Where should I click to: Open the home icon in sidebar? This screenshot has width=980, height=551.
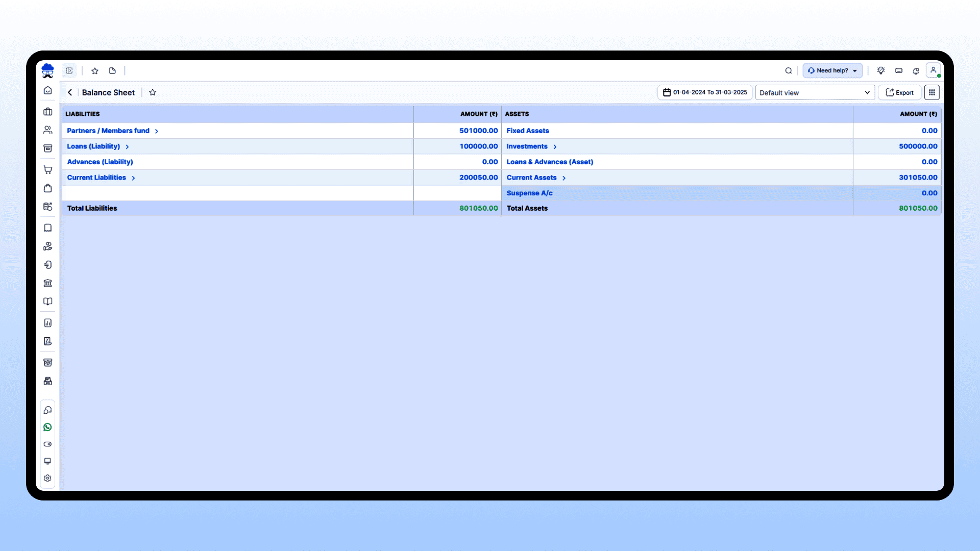pyautogui.click(x=47, y=90)
